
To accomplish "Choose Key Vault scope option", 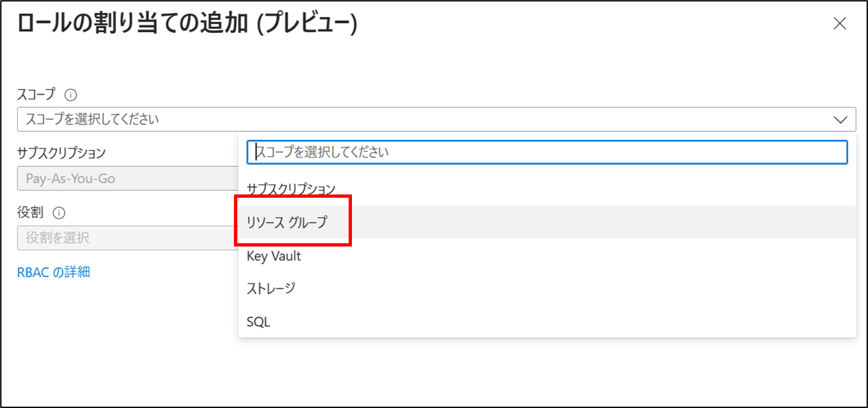I will point(547,256).
